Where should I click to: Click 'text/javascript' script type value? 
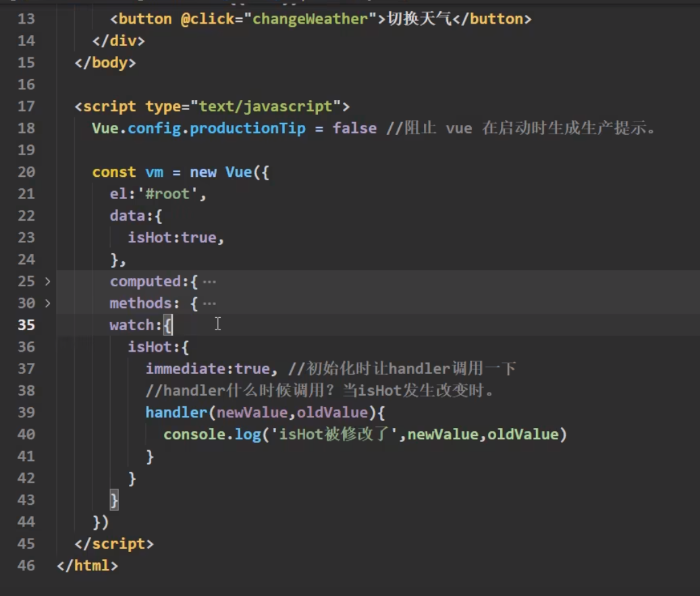[x=266, y=106]
